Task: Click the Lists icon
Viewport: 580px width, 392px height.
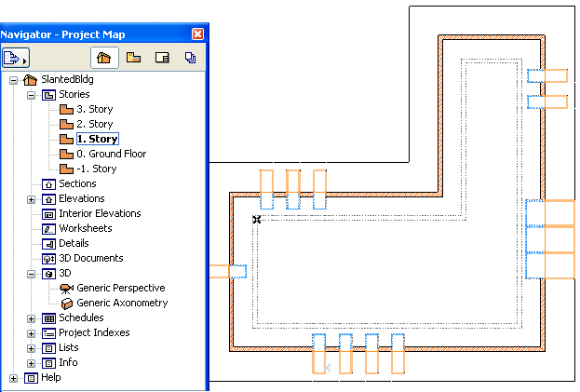Action: 48,348
